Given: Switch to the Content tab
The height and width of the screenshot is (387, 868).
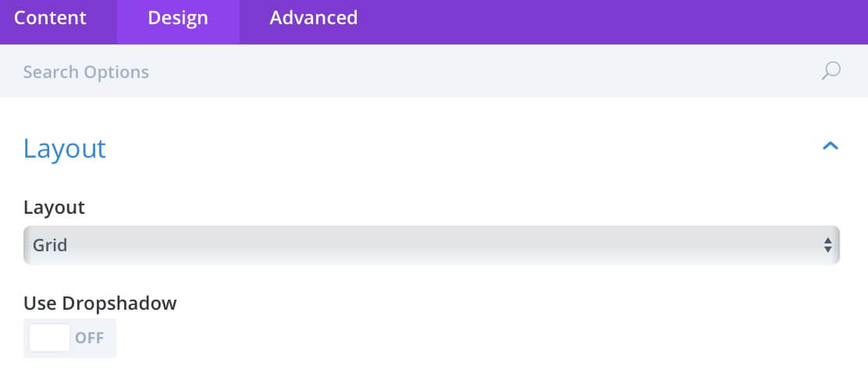Looking at the screenshot, I should point(51,18).
